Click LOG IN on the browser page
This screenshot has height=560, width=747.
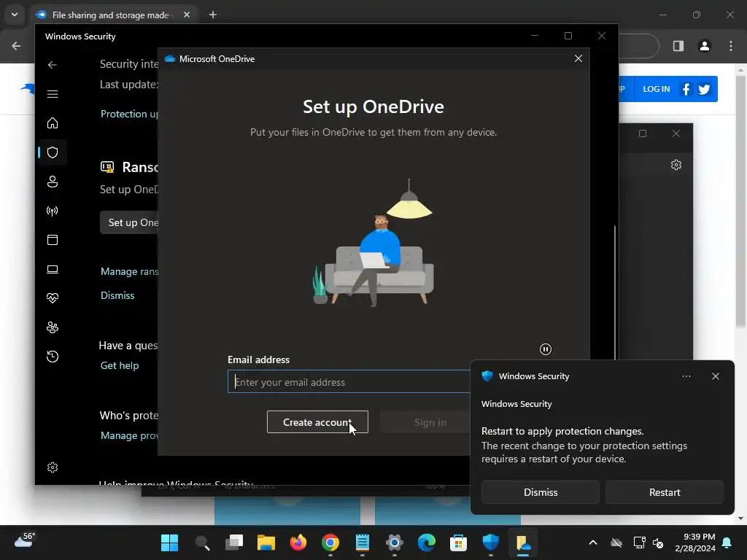click(x=656, y=89)
